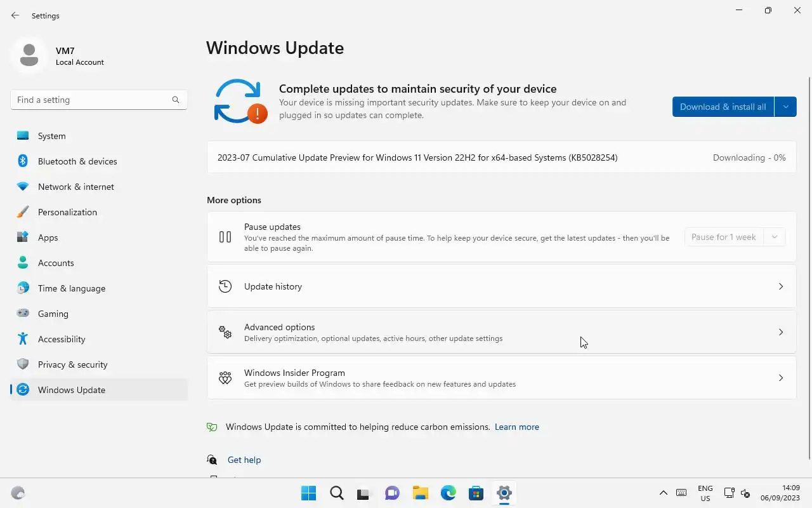Click the Gaming controller icon
This screenshot has height=508, width=812.
click(23, 314)
